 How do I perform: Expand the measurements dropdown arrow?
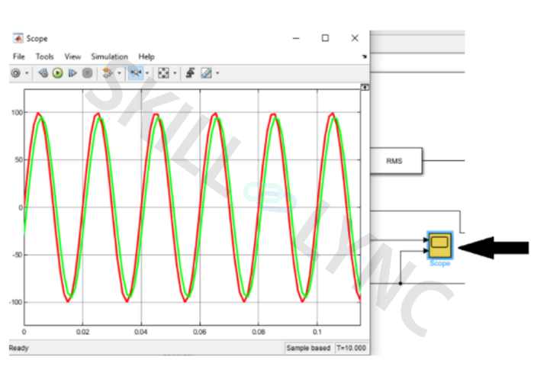217,73
